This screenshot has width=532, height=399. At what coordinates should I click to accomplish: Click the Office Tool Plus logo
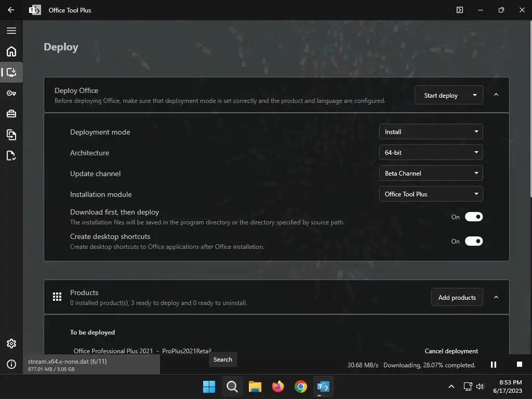pyautogui.click(x=35, y=10)
